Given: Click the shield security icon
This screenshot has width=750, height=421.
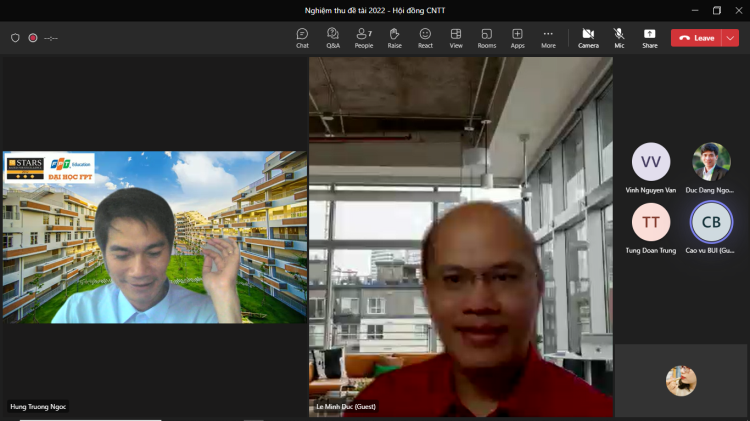Looking at the screenshot, I should coord(15,38).
